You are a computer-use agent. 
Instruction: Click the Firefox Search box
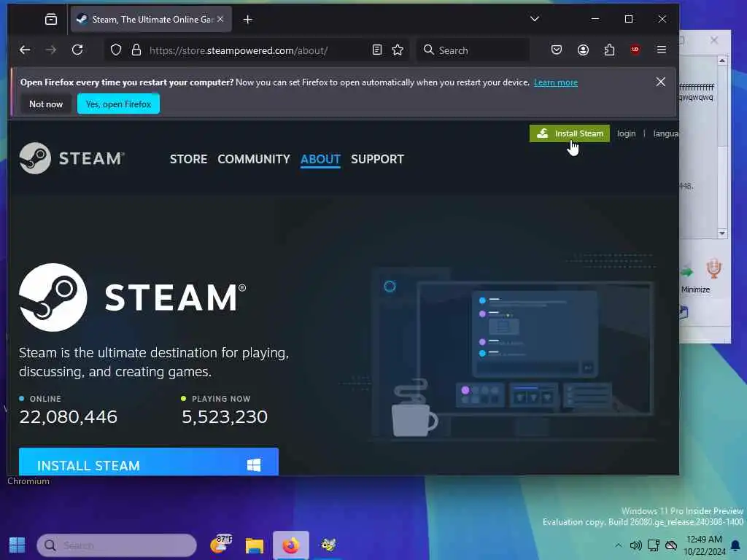click(473, 50)
